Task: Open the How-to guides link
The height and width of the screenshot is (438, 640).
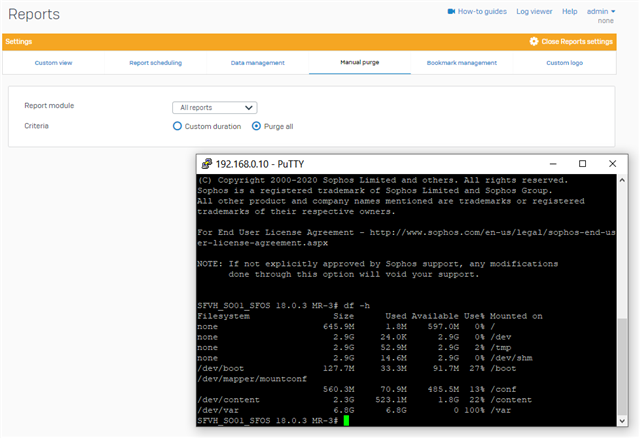Action: pyautogui.click(x=482, y=11)
